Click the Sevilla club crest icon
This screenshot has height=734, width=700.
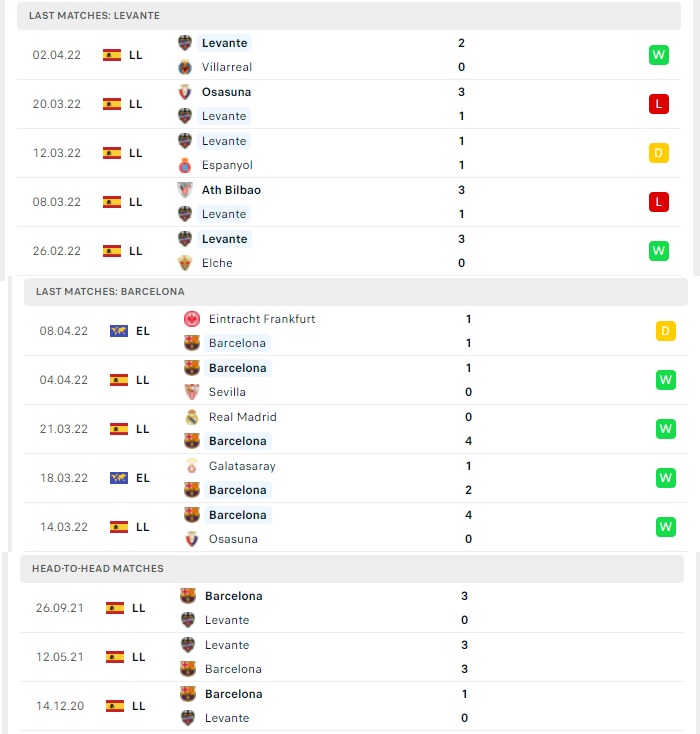(192, 392)
